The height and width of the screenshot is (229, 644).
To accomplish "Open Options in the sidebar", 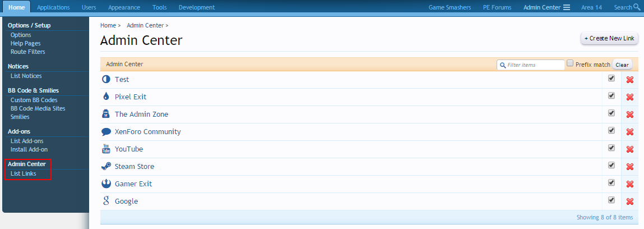I will click(21, 35).
